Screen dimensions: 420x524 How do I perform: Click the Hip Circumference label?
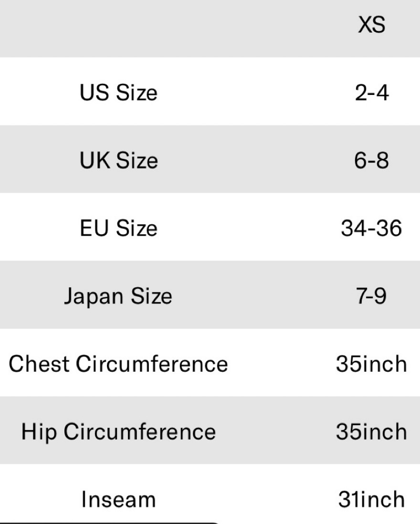pos(118,432)
